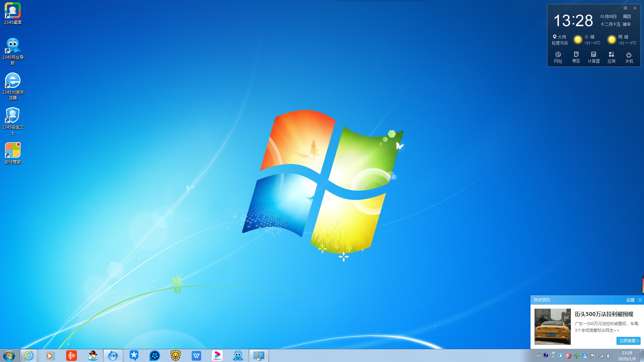This screenshot has height=362, width=644.
Task: Open 应用 apps in the widget
Action: (x=611, y=57)
